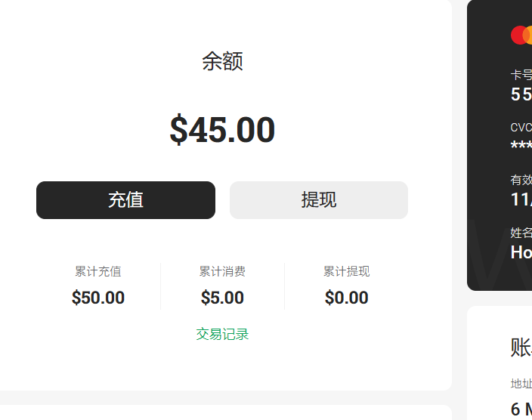Click the 提现 withdraw button
532x420 pixels.
coord(319,200)
